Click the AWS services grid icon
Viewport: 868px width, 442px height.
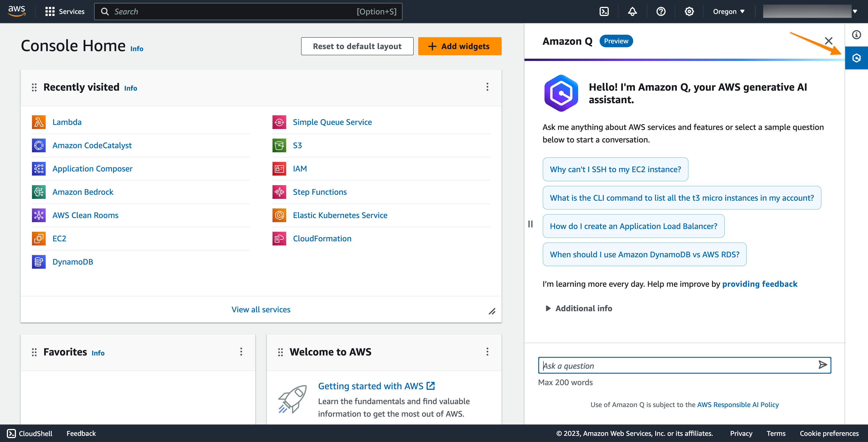pyautogui.click(x=50, y=11)
